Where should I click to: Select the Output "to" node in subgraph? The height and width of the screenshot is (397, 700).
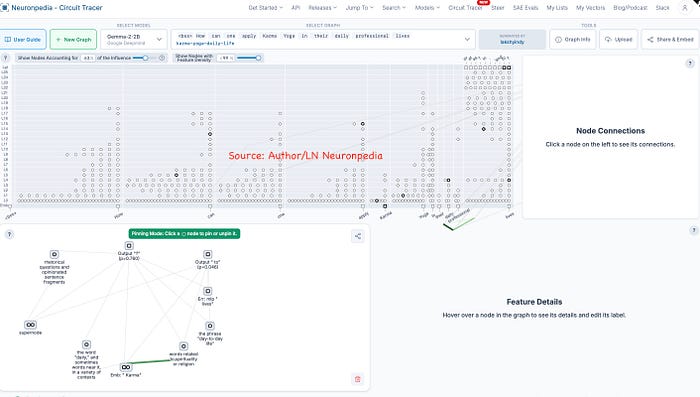208,255
